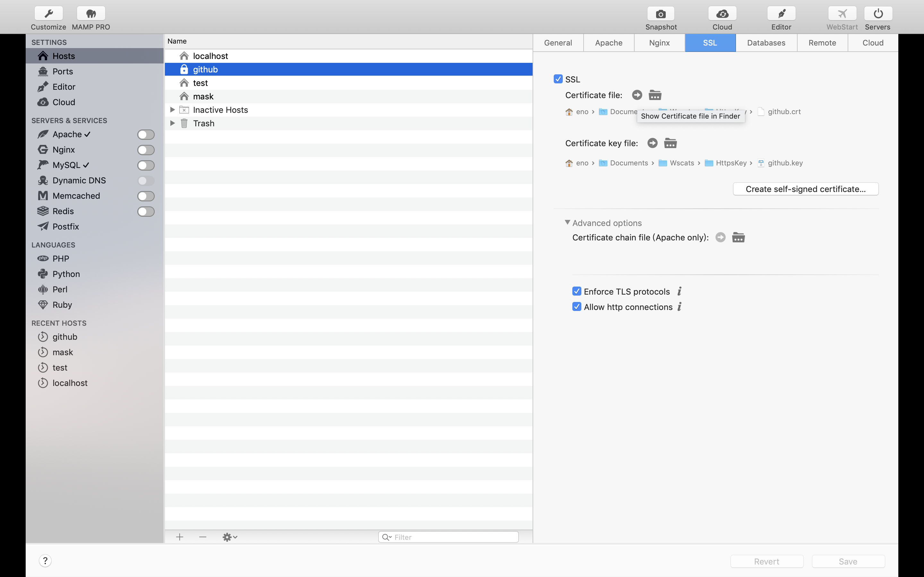Uncheck the SSL checkbox
Screen dimensions: 924x577
click(x=558, y=79)
